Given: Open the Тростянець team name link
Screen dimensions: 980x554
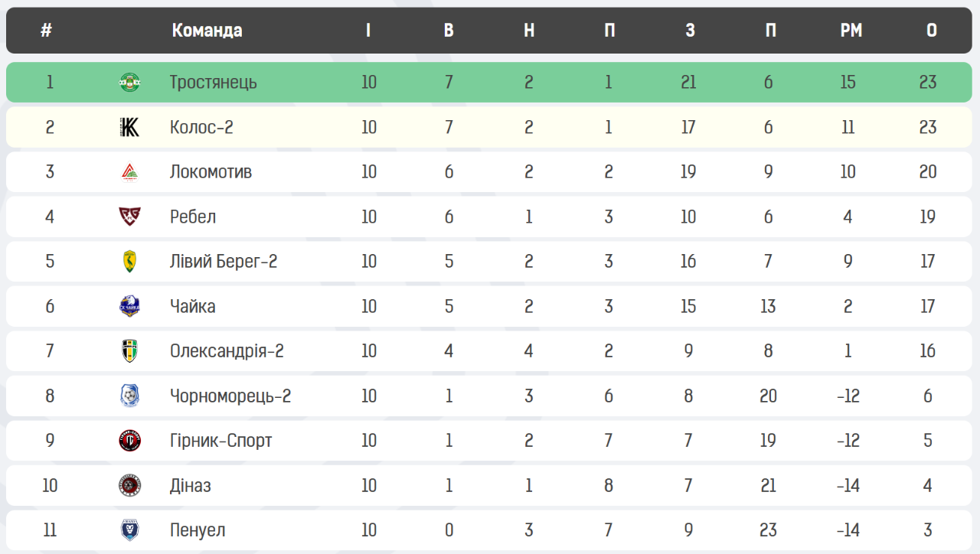Looking at the screenshot, I should (x=213, y=82).
